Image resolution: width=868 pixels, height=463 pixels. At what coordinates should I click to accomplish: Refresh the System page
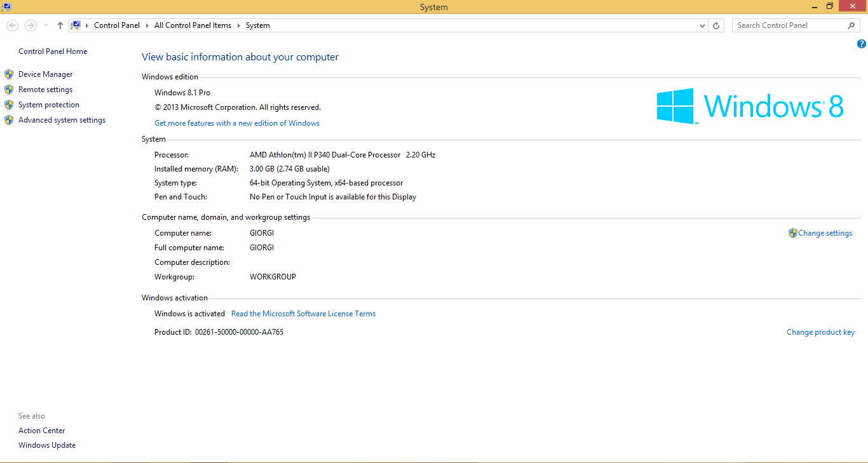[x=716, y=25]
